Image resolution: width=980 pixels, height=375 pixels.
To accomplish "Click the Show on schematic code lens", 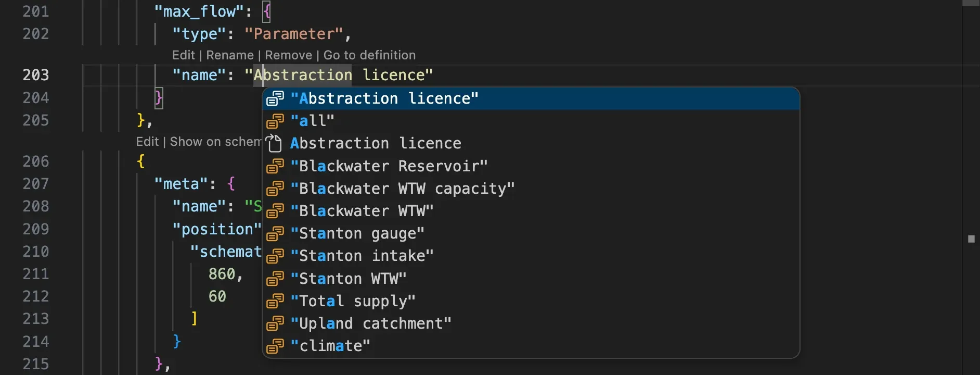I will [216, 142].
